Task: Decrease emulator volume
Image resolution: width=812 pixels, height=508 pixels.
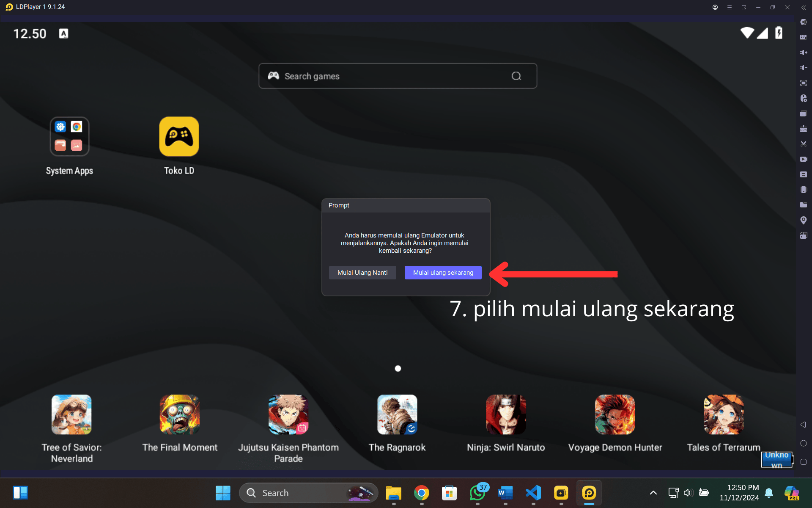Action: coord(804,67)
